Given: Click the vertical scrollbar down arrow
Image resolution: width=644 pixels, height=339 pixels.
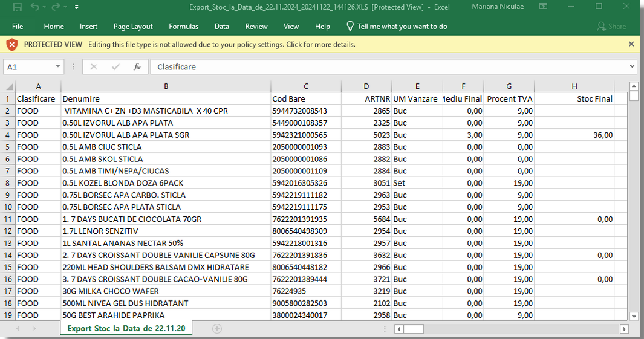Looking at the screenshot, I should point(634,317).
